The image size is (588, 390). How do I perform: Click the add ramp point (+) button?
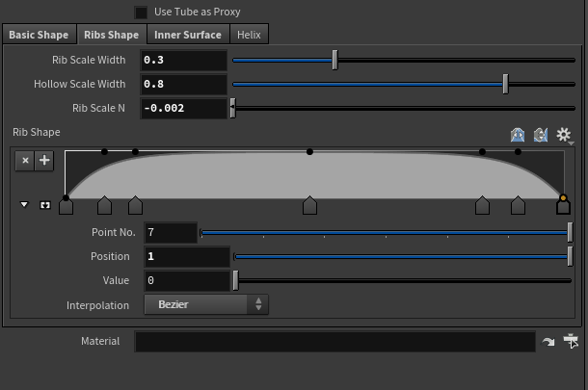(43, 161)
